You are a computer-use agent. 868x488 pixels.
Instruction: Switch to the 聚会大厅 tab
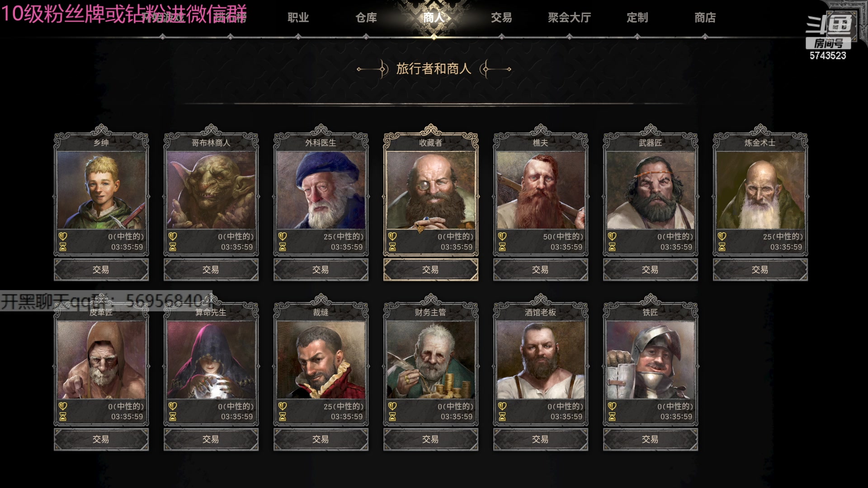pyautogui.click(x=570, y=18)
